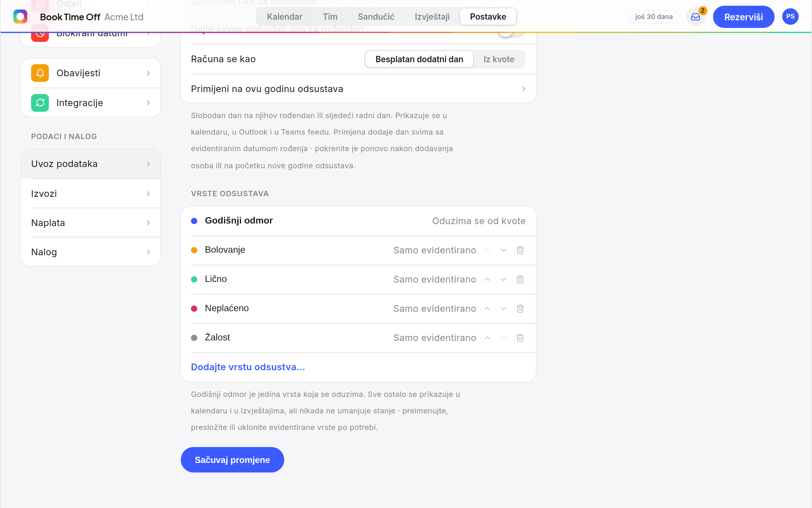Select the Postavke tab
The width and height of the screenshot is (812, 508).
point(488,17)
